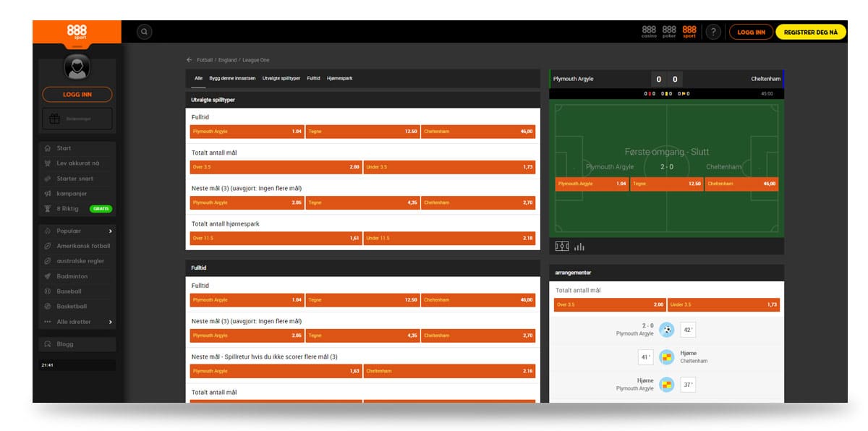Select the Alle tab
Viewport: 868px width, 431px height.
(x=198, y=78)
